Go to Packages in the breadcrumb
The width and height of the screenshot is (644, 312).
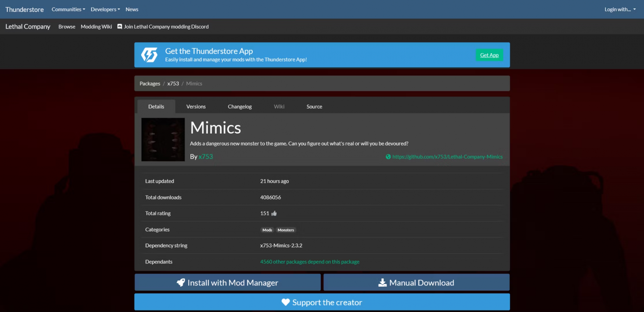click(x=150, y=83)
